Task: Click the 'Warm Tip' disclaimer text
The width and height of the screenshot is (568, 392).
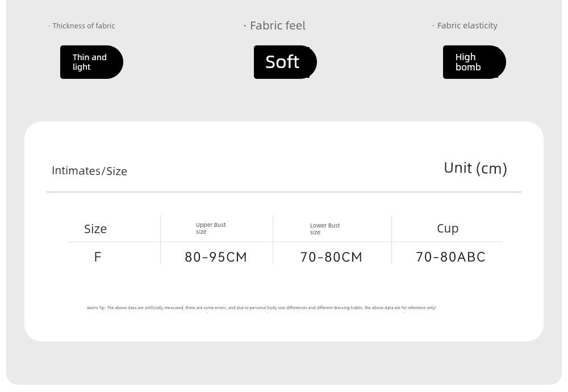Action: pyautogui.click(x=261, y=307)
